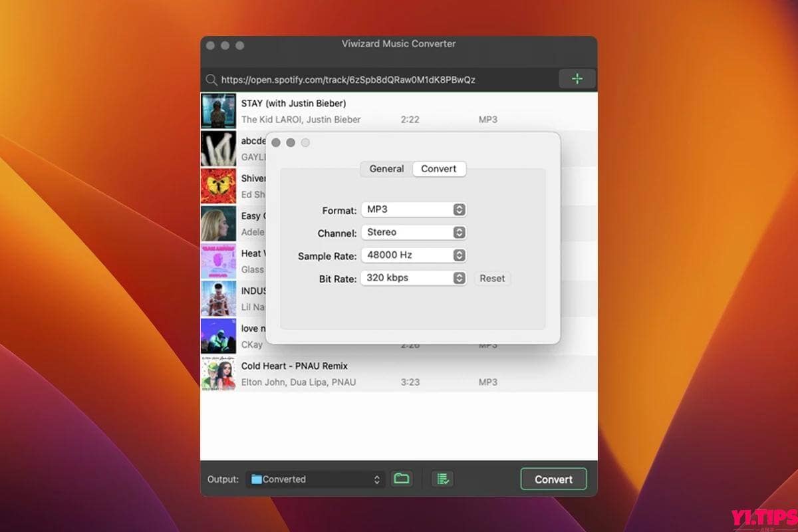Switch to the Convert settings tab
Screen dimensions: 798x532
point(439,169)
